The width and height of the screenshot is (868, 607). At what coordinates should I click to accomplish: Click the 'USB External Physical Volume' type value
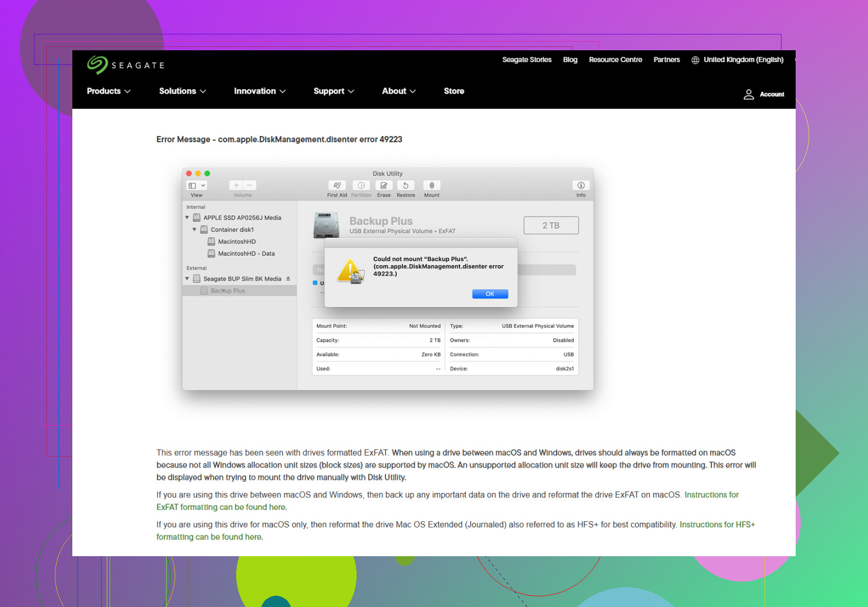click(537, 326)
